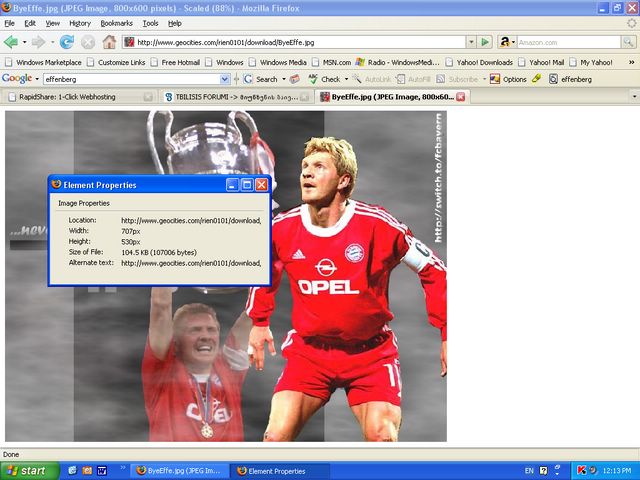Open the Check button dropdown arrow
The height and width of the screenshot is (480, 640).
tap(346, 79)
